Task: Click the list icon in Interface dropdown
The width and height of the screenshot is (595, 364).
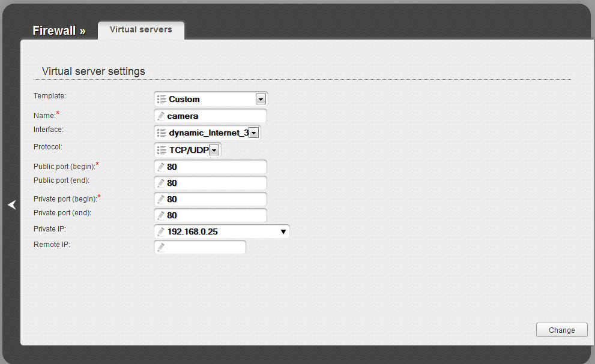Action: (x=161, y=133)
